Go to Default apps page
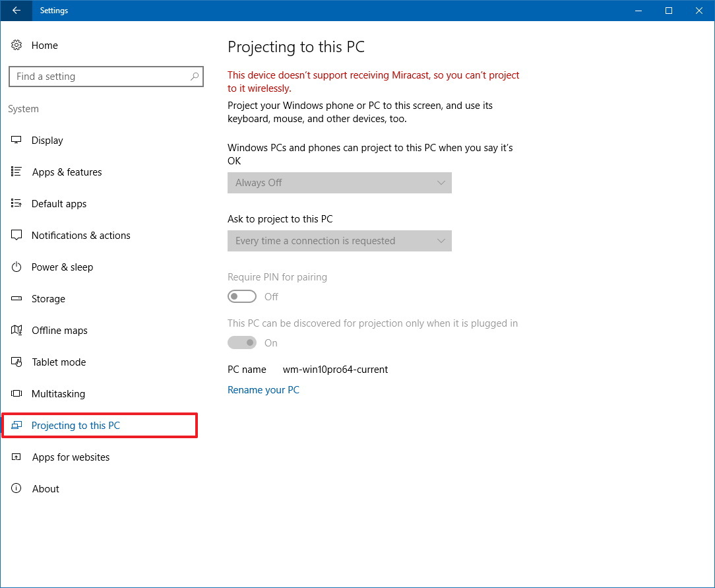715x588 pixels. [x=59, y=204]
